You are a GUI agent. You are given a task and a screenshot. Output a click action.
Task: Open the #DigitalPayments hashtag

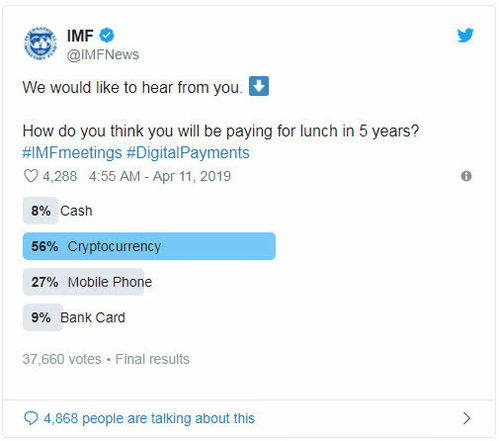click(188, 153)
